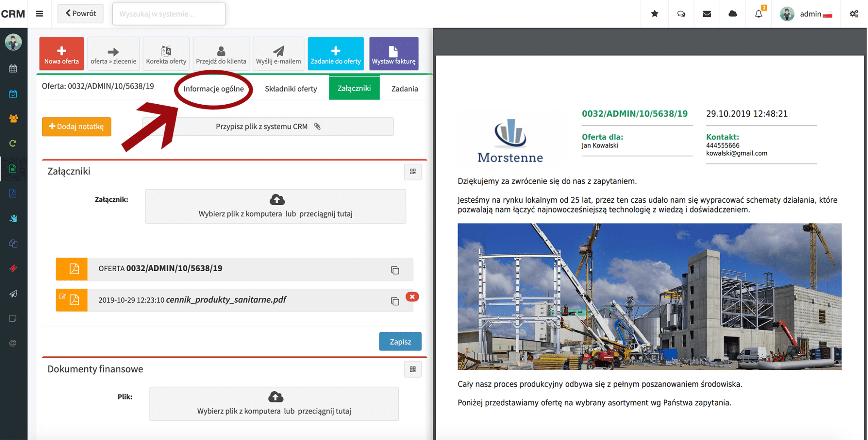Screen dimensions: 868x440
Task: Delete cennik_produkty_sanitarne.pdf with red X
Action: click(x=412, y=297)
